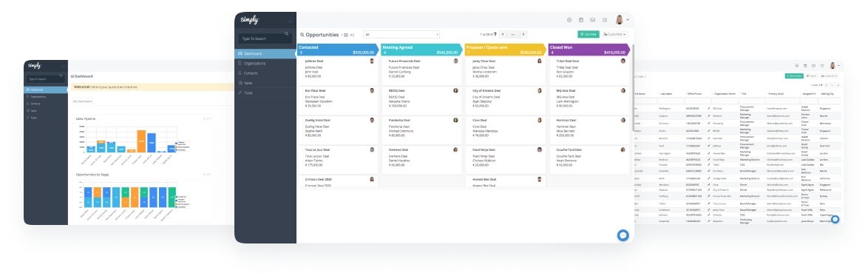The height and width of the screenshot is (279, 868).
Task: Open the calendar icon in center top bar
Action: click(x=580, y=20)
